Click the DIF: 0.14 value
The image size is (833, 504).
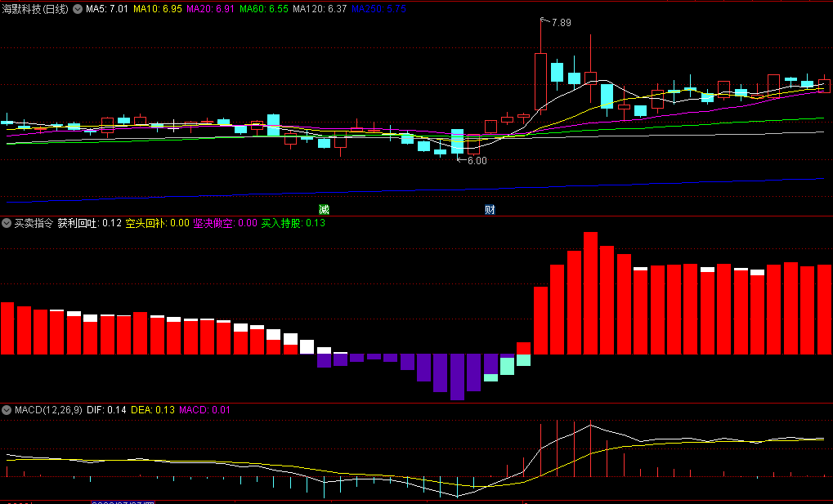pyautogui.click(x=106, y=410)
